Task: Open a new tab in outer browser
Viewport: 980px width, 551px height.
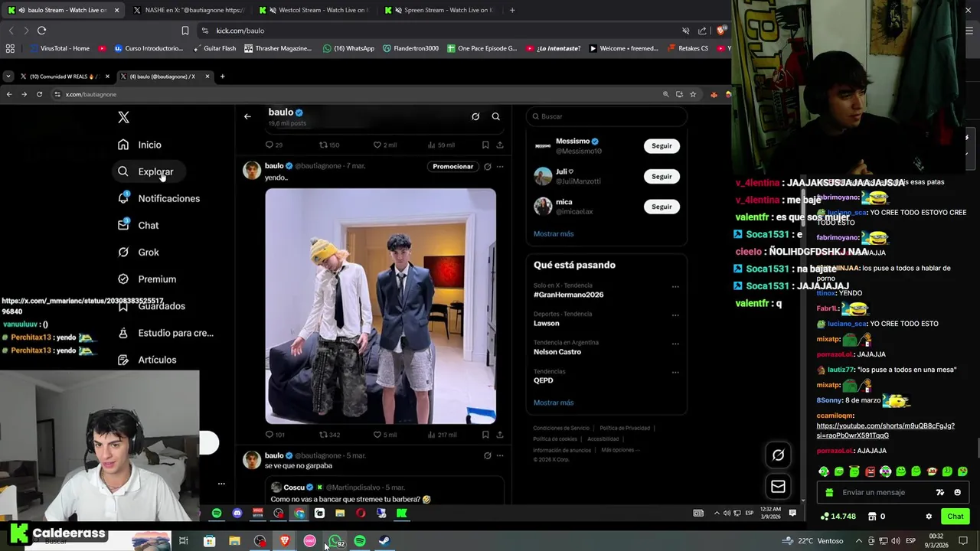Action: (x=512, y=10)
